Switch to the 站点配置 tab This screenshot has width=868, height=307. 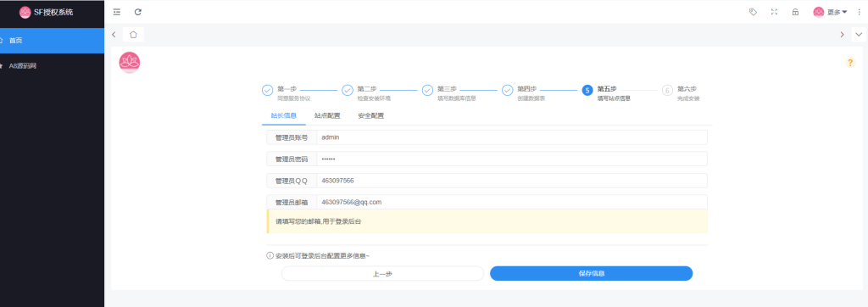(327, 116)
